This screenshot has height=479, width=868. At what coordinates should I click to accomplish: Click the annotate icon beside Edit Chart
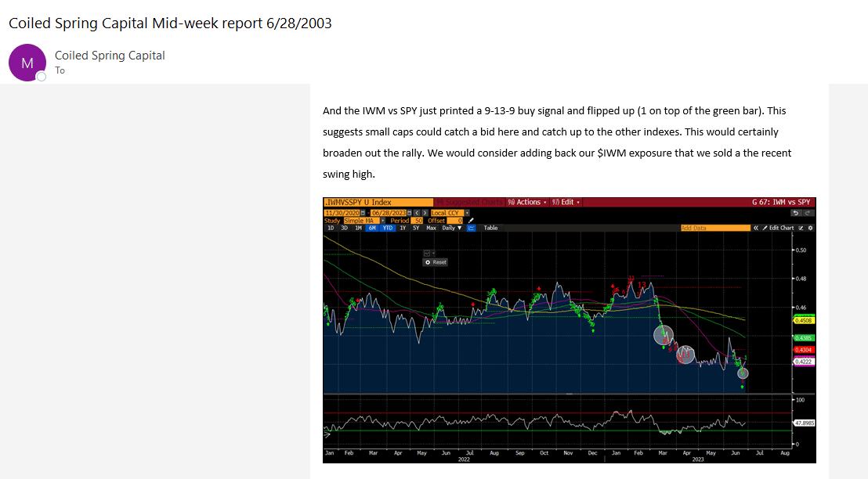point(801,228)
